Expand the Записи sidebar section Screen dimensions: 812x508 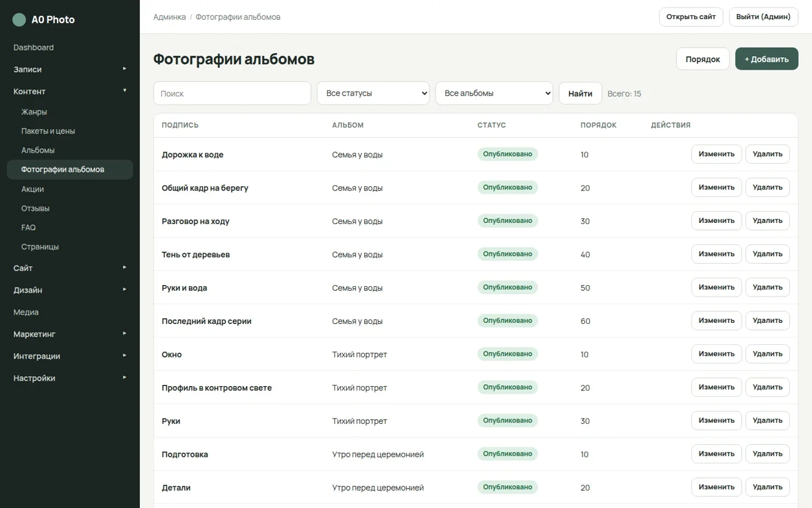point(70,69)
